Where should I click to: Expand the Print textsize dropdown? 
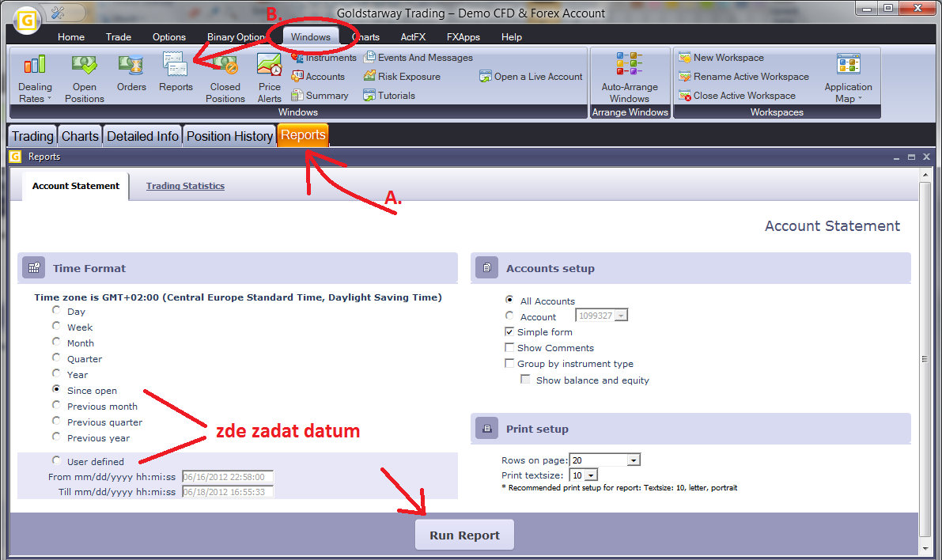[x=591, y=475]
